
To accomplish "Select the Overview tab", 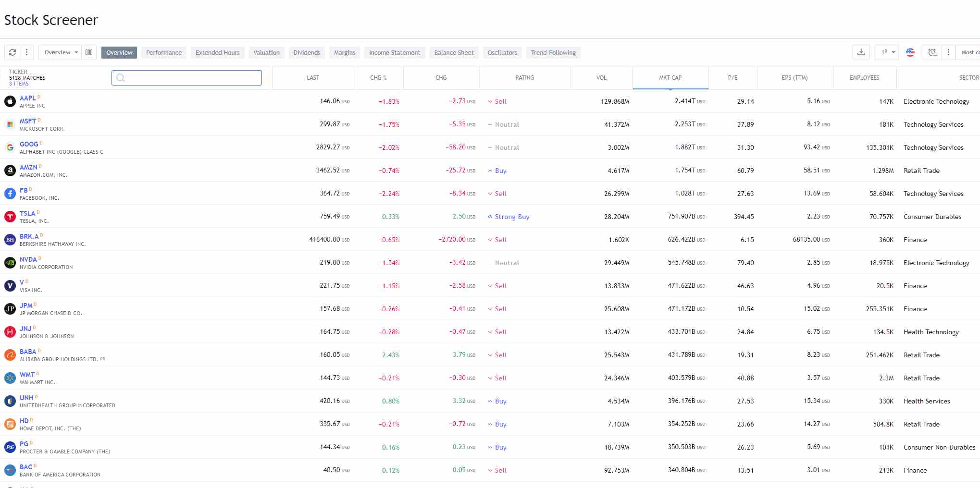I will point(119,52).
